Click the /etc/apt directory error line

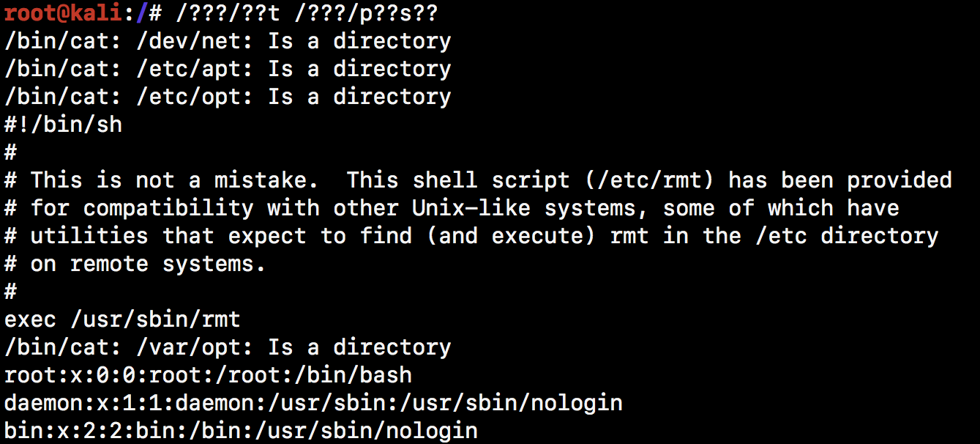pyautogui.click(x=228, y=69)
